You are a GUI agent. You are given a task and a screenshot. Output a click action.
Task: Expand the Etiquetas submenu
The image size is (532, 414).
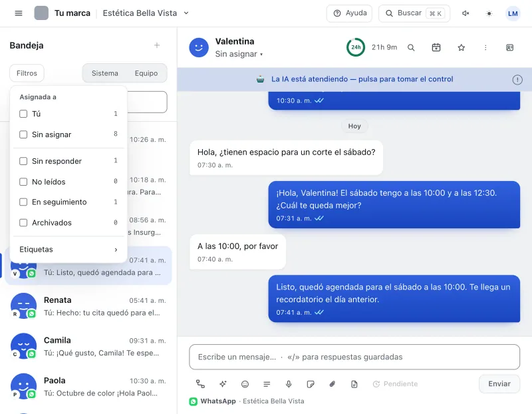(68, 250)
